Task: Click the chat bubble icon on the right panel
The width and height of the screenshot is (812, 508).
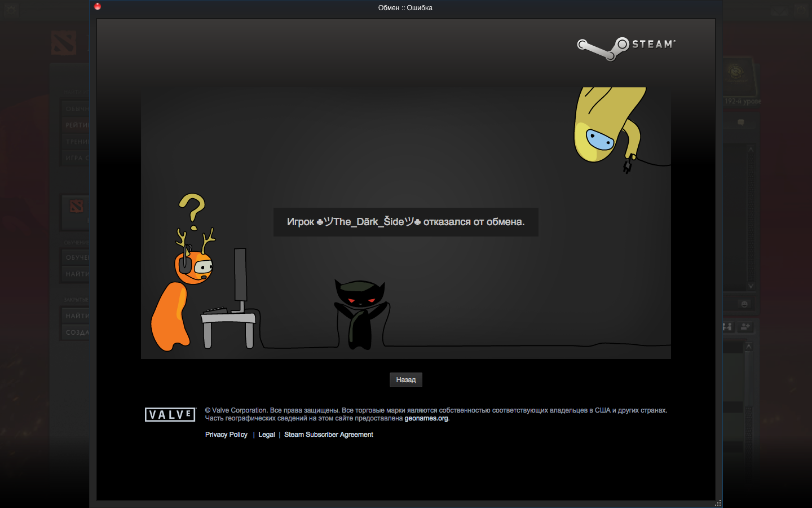Action: pyautogui.click(x=741, y=122)
